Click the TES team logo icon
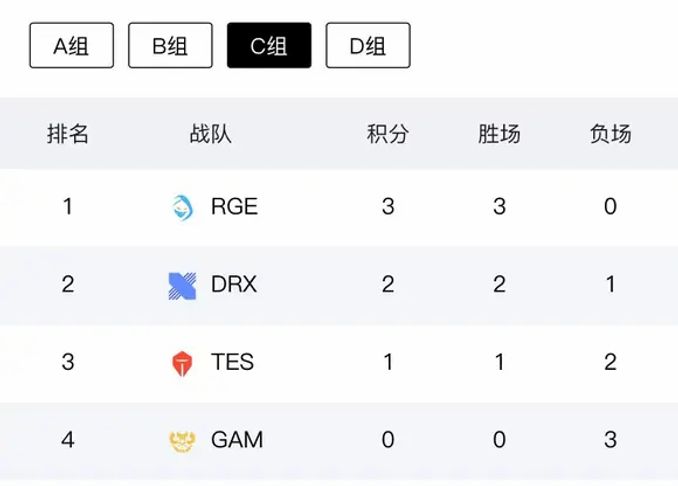Viewport: 678px width, 486px height. coord(182,363)
